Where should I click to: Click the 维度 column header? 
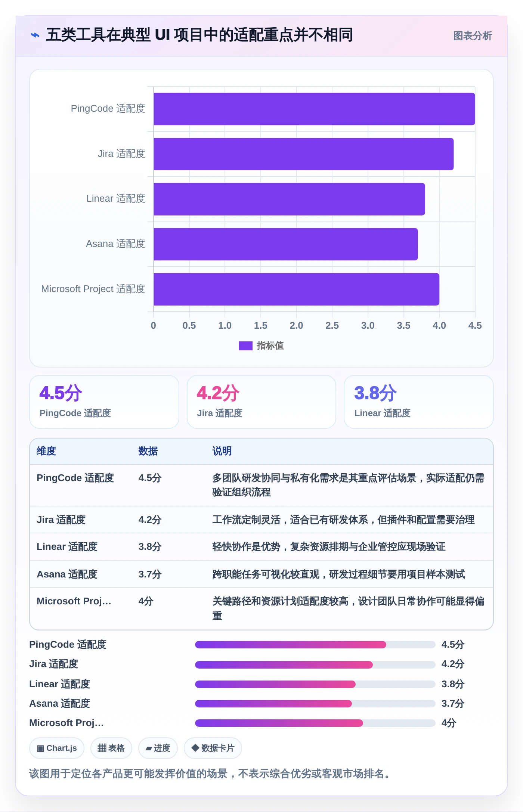point(46,451)
